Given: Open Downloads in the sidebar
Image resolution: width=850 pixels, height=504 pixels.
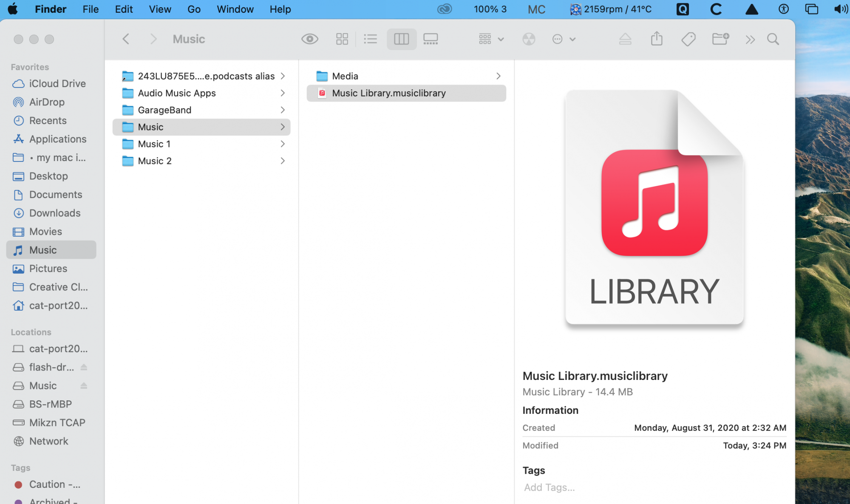Looking at the screenshot, I should click(x=51, y=213).
